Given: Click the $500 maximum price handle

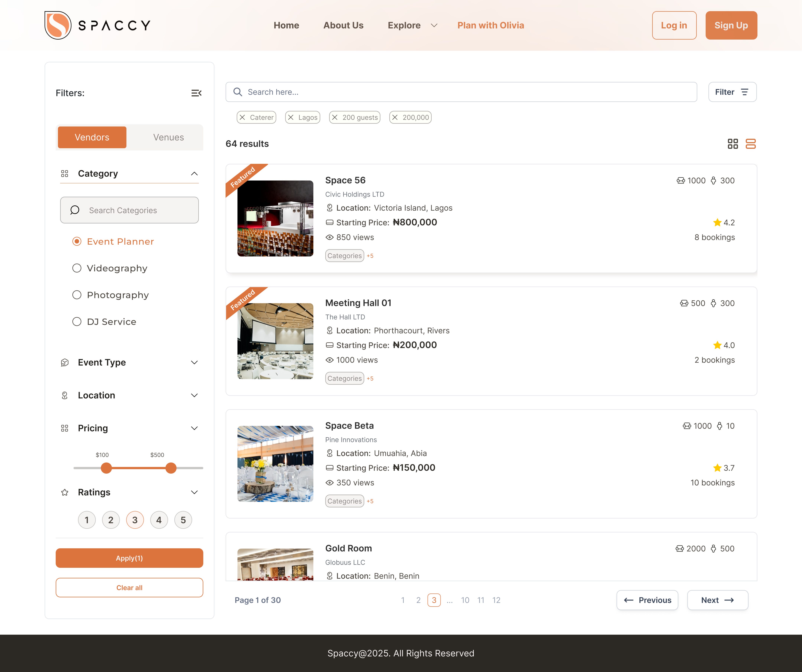Looking at the screenshot, I should click(x=171, y=468).
